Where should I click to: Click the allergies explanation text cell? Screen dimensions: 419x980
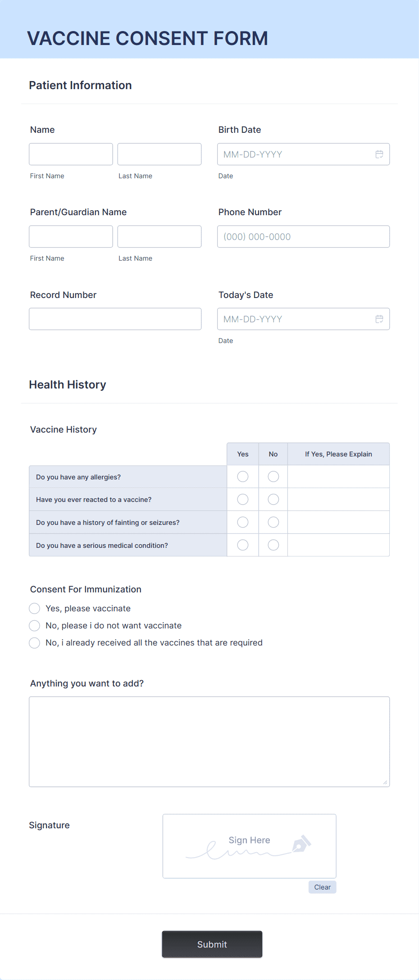tap(338, 477)
